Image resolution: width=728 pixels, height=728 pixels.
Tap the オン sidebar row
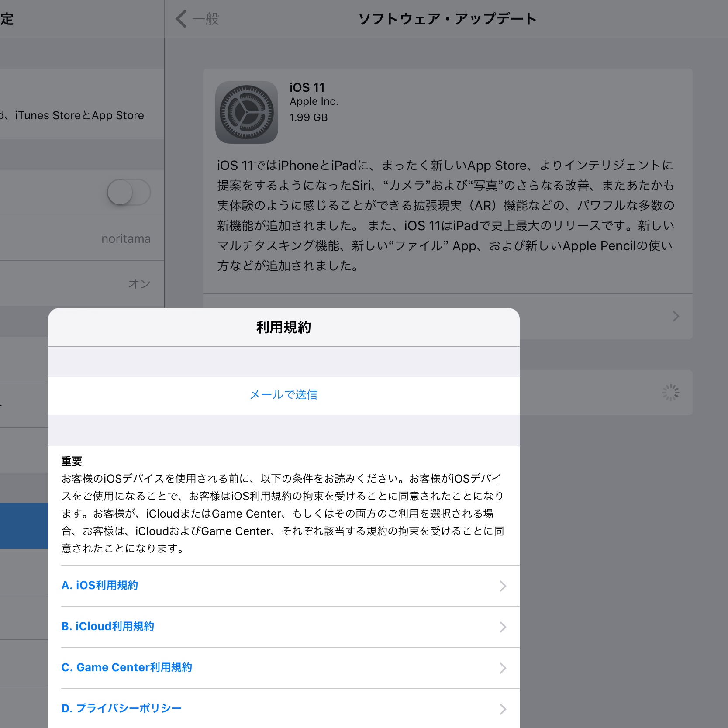point(82,284)
